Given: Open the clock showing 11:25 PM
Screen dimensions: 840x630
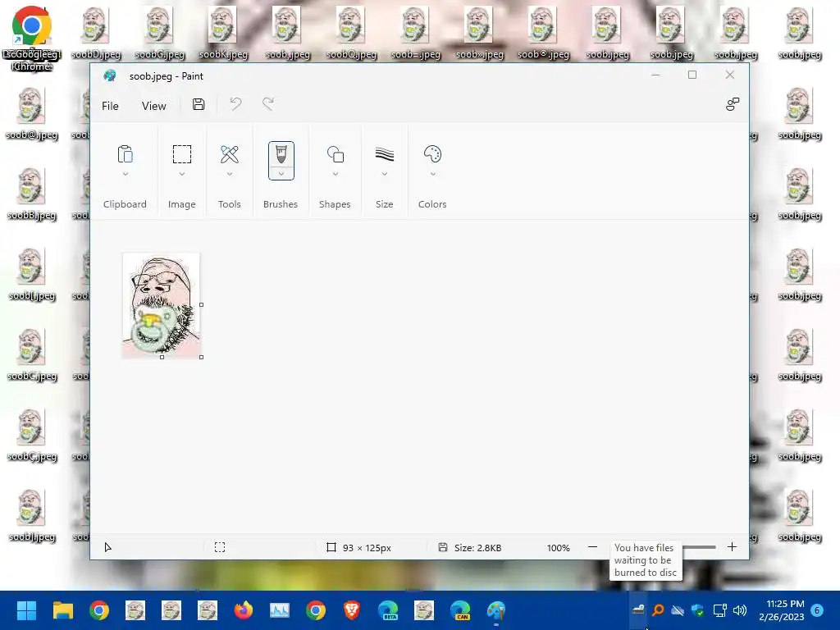Looking at the screenshot, I should pos(782,610).
